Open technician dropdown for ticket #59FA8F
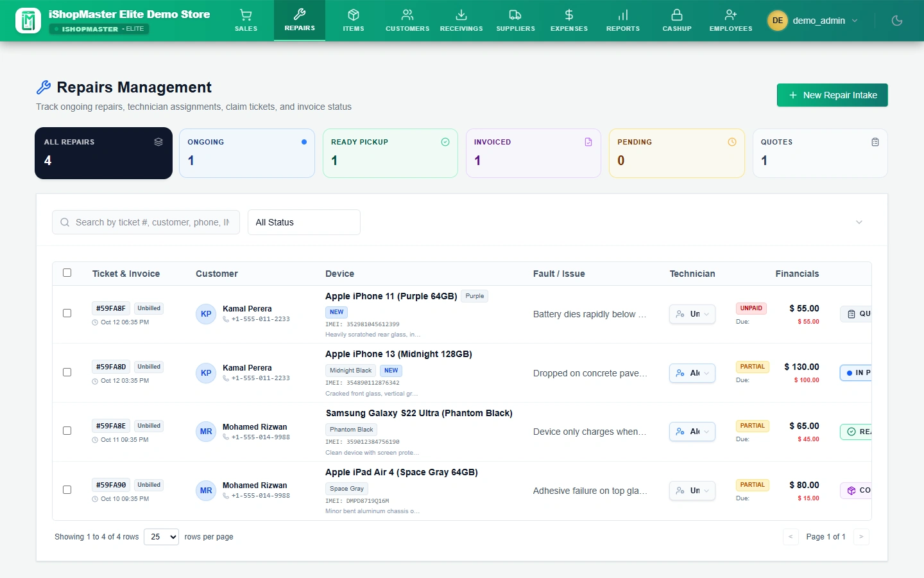 tap(692, 314)
